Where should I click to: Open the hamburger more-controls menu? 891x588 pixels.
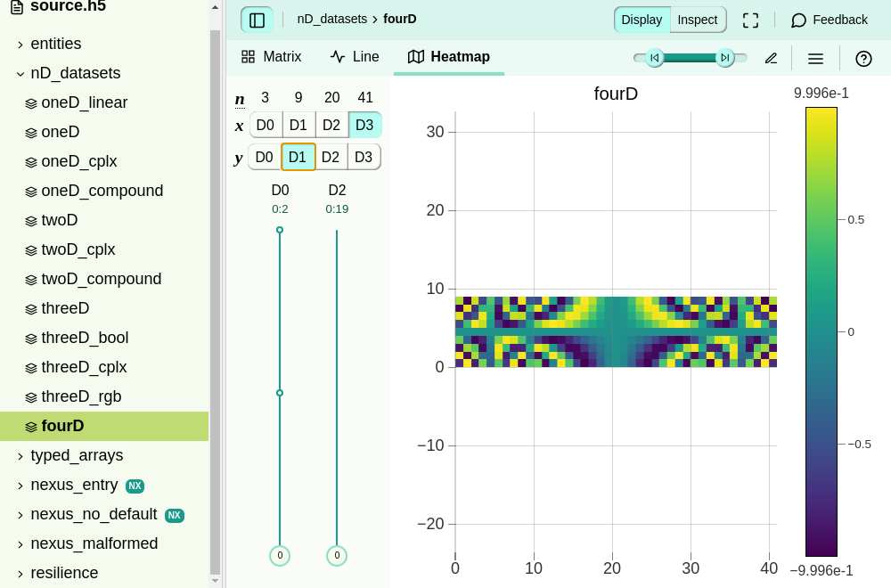[x=815, y=59]
